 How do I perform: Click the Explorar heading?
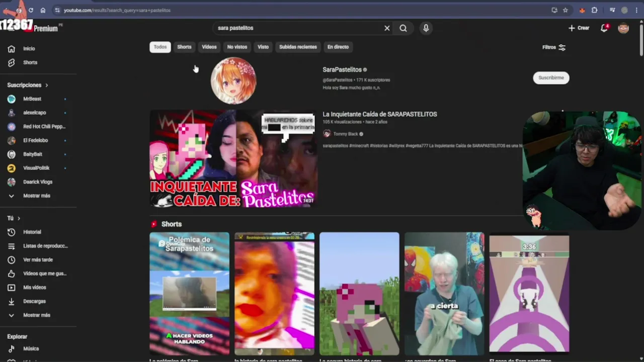pos(17,337)
